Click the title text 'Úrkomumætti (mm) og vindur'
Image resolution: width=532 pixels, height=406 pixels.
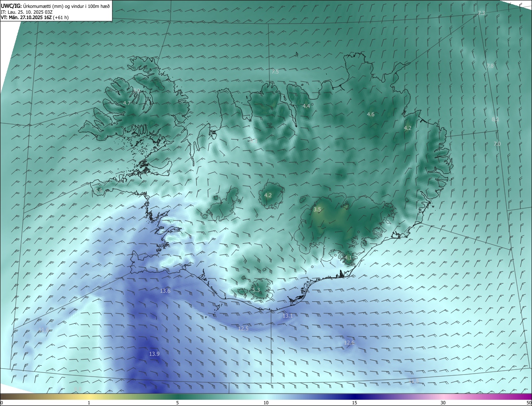click(53, 6)
